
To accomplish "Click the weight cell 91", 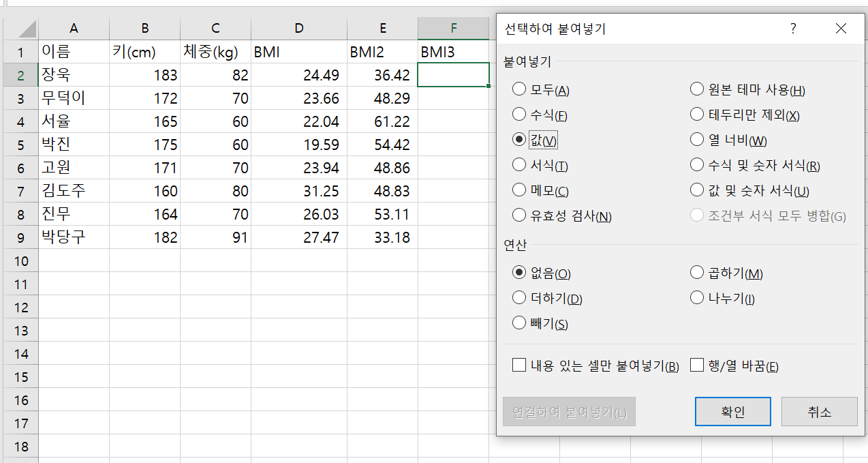I will point(215,237).
